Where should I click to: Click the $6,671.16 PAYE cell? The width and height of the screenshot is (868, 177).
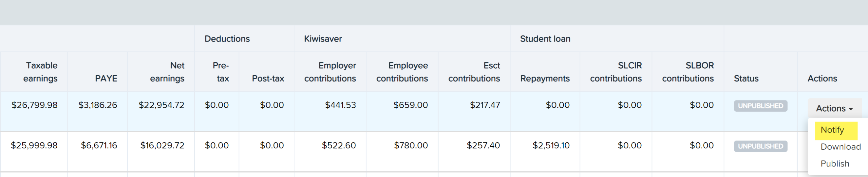click(x=99, y=145)
